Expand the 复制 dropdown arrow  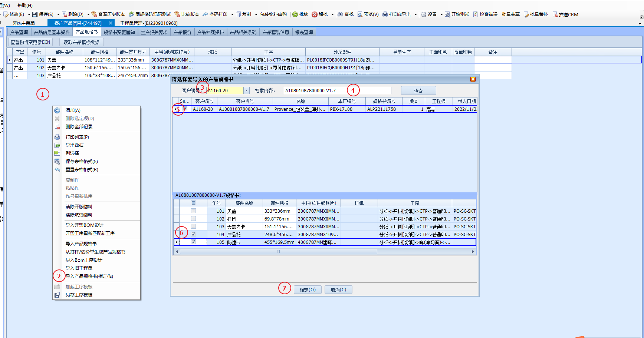(x=256, y=14)
